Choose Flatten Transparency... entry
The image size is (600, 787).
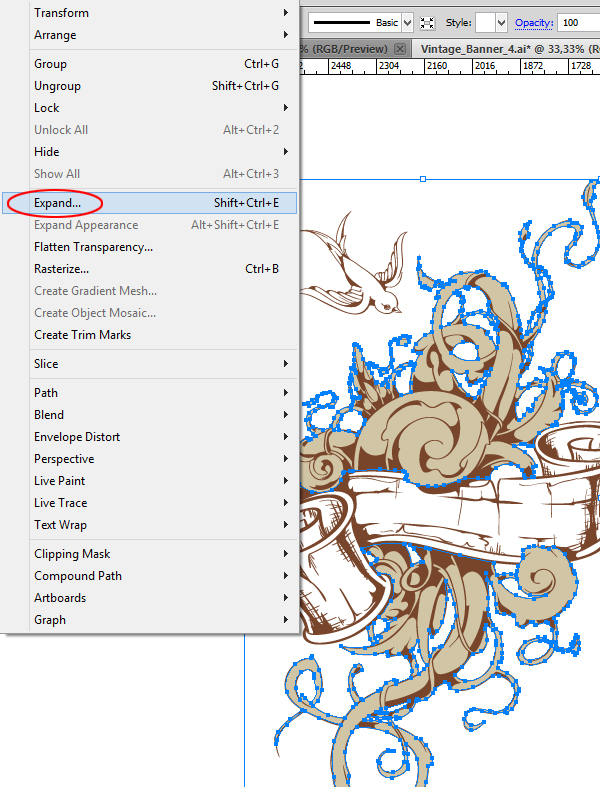click(x=149, y=247)
